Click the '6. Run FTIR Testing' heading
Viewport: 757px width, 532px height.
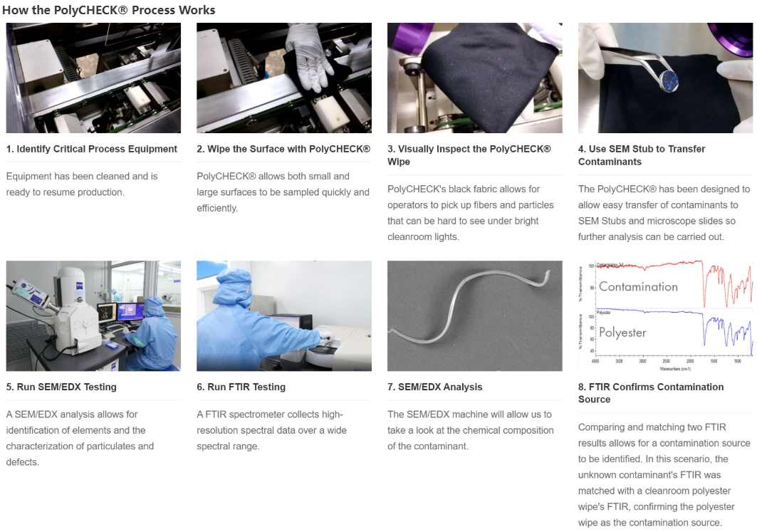[x=241, y=387]
